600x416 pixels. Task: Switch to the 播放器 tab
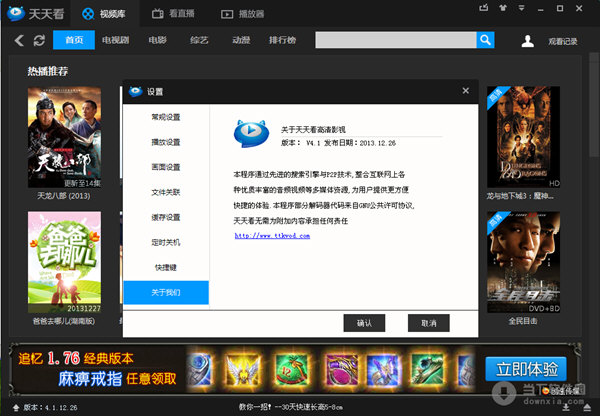point(243,14)
